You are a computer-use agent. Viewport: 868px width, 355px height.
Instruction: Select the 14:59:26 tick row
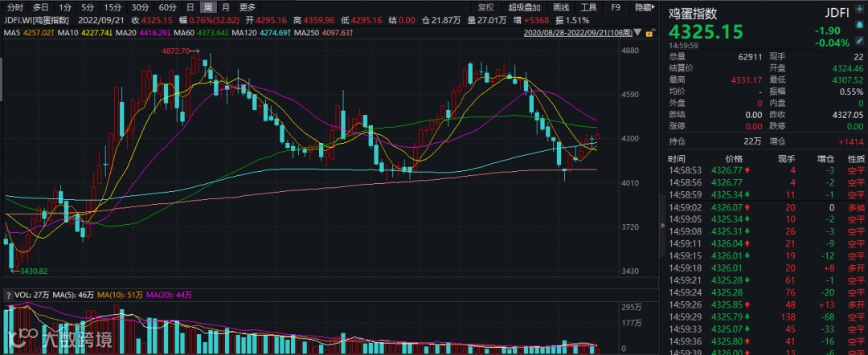point(766,304)
